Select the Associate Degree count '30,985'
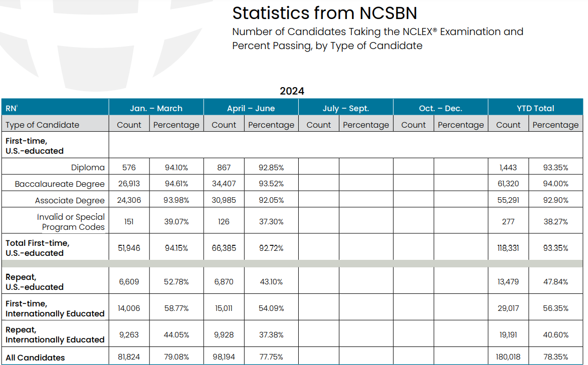Screen dimensions: 588x365 pos(224,200)
